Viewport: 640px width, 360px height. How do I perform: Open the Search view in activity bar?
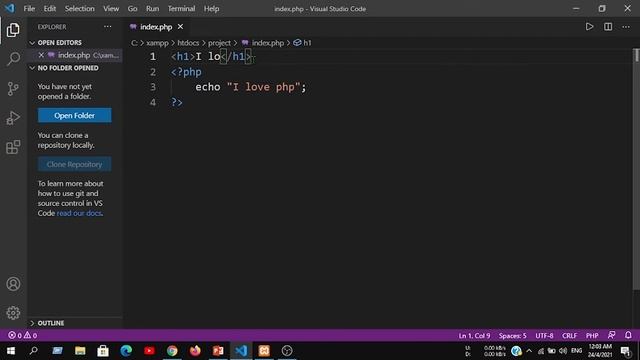click(13, 59)
